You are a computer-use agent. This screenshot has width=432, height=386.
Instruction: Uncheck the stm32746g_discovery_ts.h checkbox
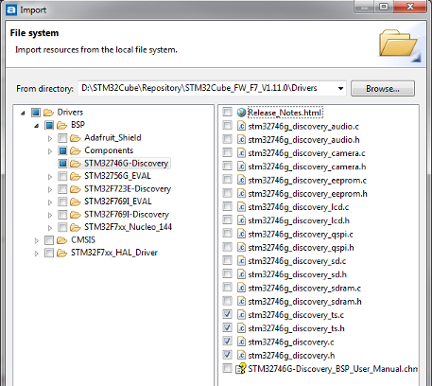[x=227, y=327]
